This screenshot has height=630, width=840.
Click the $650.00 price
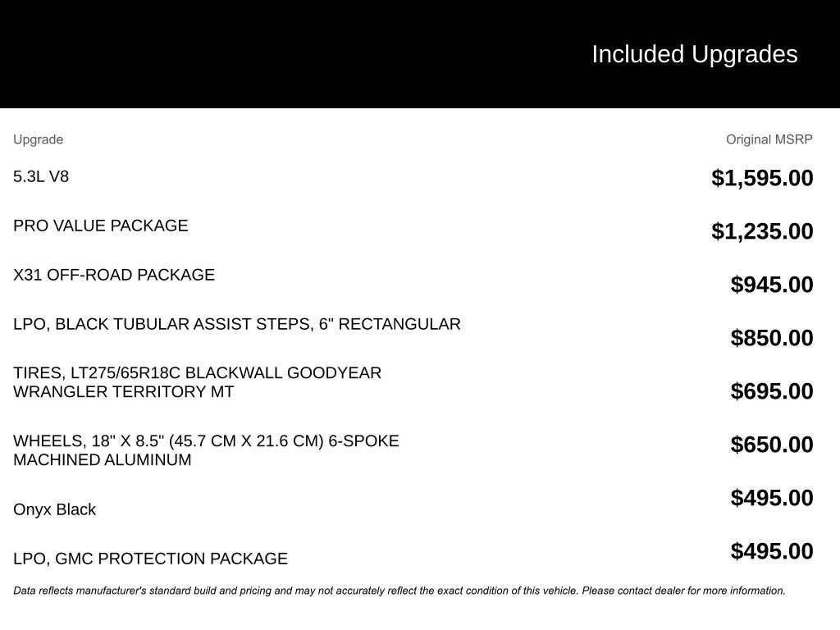coord(771,445)
